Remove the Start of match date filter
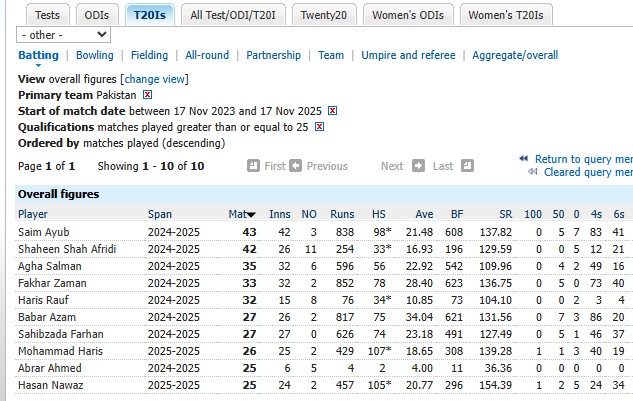The height and width of the screenshot is (401, 633). [x=333, y=111]
